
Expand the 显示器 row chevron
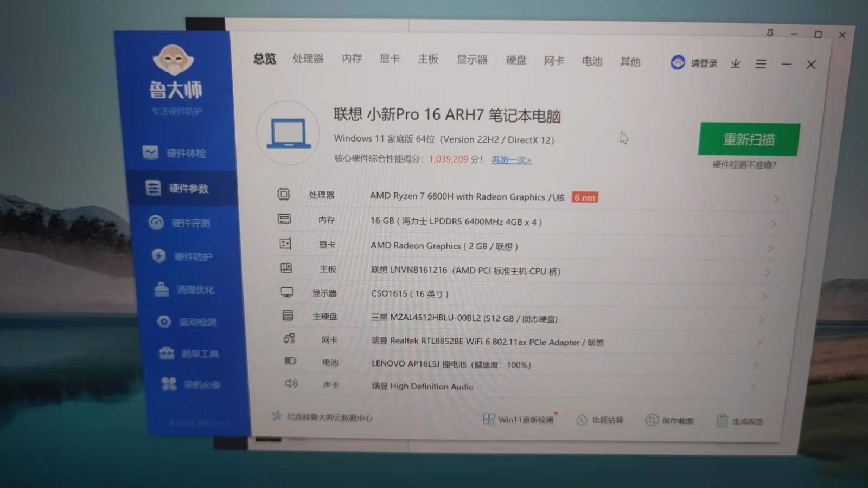764,296
